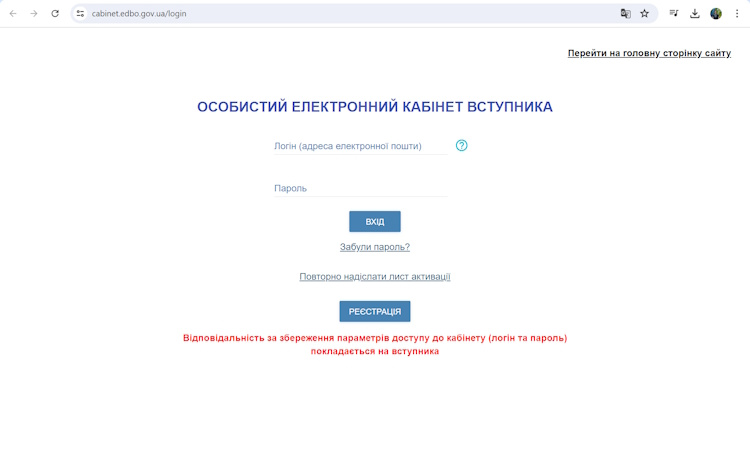
Task: Open the media control playlist icon
Action: [x=673, y=13]
